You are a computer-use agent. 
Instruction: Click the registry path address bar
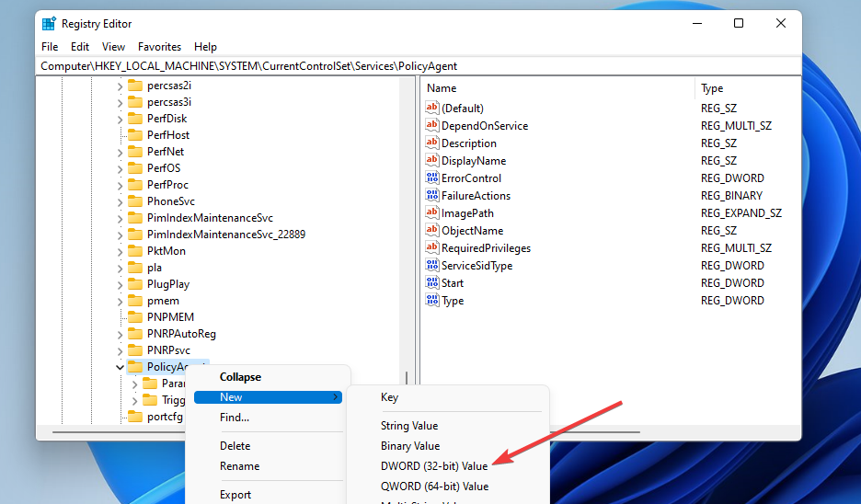click(x=419, y=66)
